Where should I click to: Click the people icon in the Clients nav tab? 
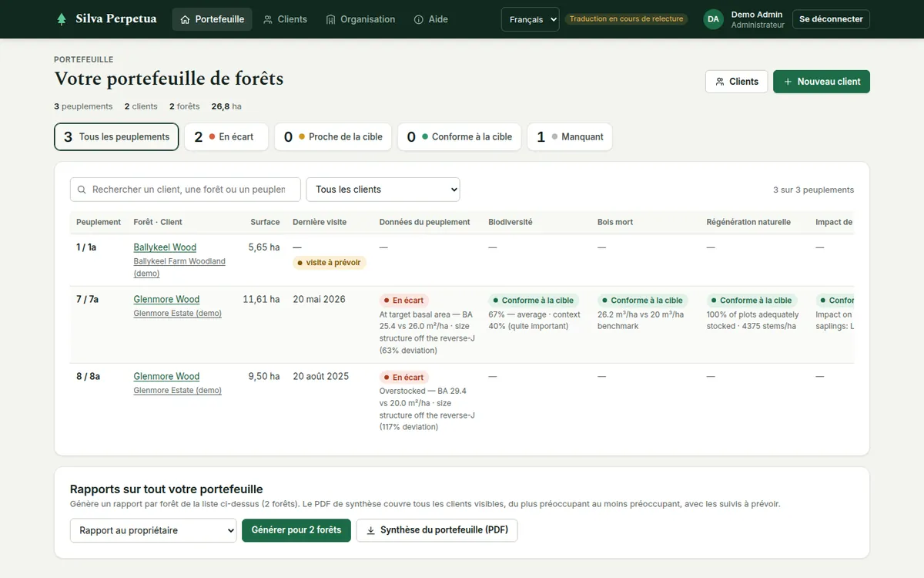point(268,19)
